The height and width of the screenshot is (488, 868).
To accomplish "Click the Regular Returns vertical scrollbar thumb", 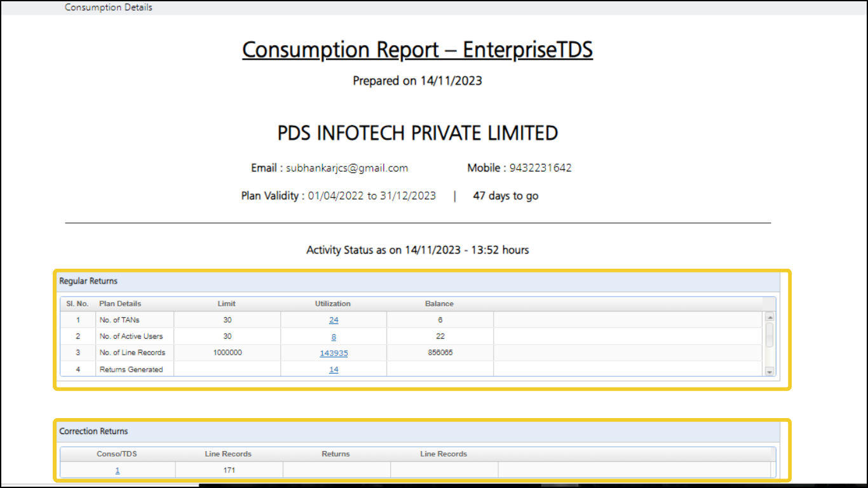I will tap(770, 334).
